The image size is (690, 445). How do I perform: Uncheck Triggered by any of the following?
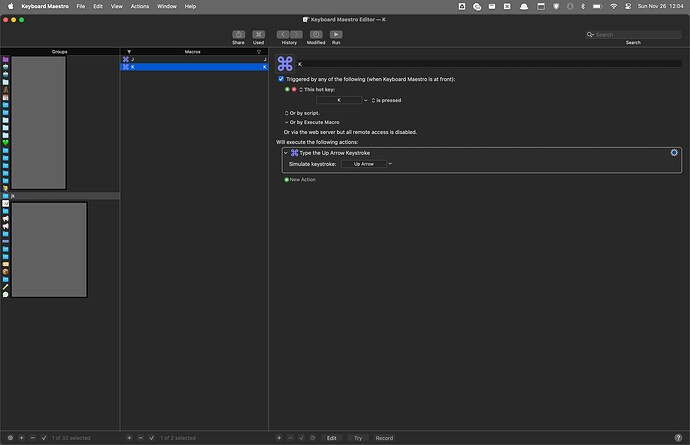[x=281, y=79]
